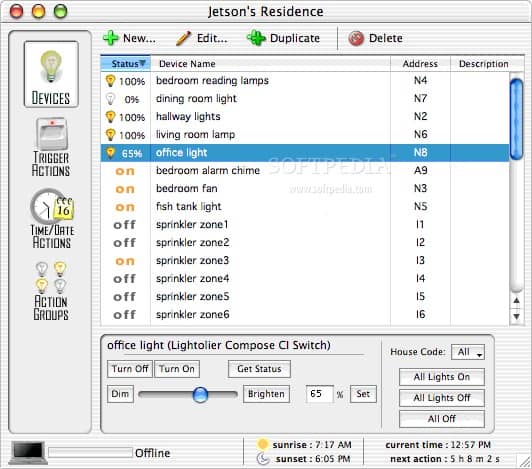Click the laptop connection status icon
The height and width of the screenshot is (469, 532).
[x=27, y=453]
